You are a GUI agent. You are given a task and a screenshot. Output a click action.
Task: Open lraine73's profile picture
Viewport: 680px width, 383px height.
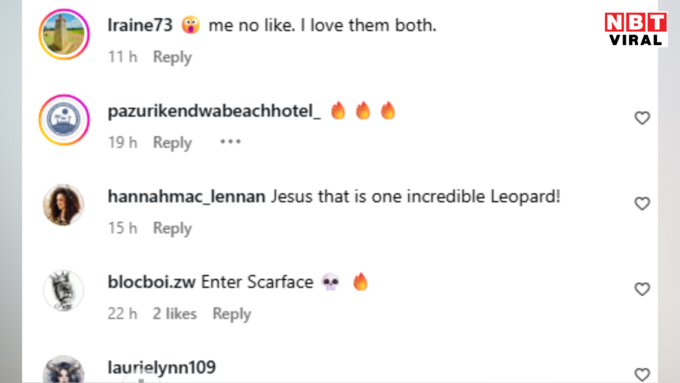pyautogui.click(x=64, y=34)
